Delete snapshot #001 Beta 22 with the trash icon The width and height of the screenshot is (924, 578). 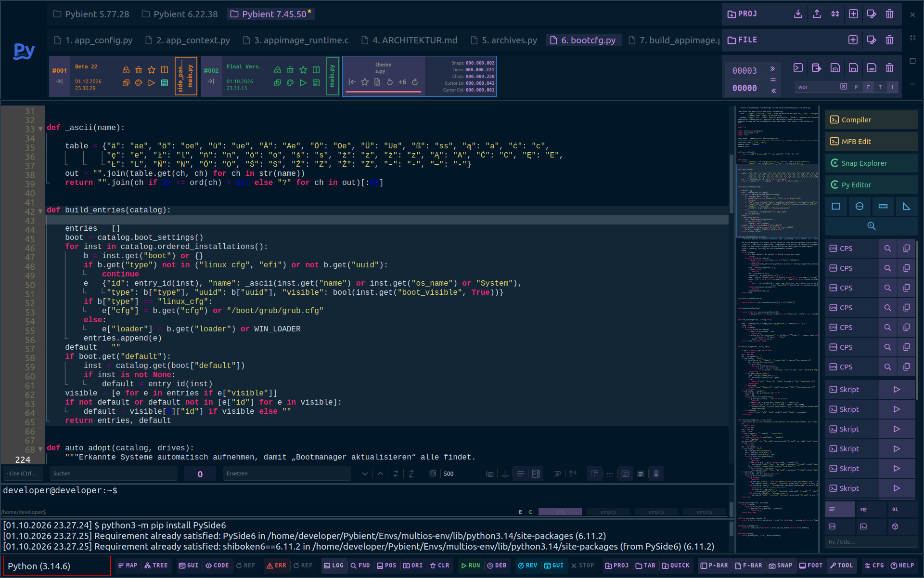[139, 70]
